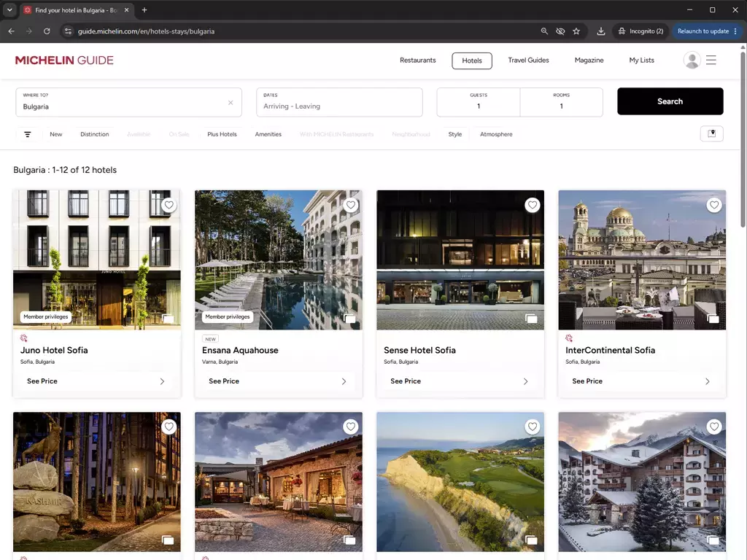Open the Amenities filter

pos(268,134)
